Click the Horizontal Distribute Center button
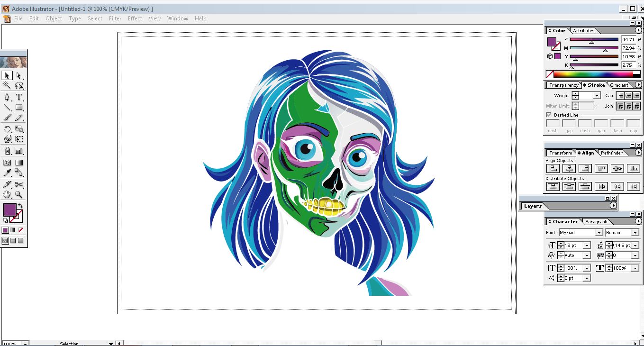 tap(617, 186)
